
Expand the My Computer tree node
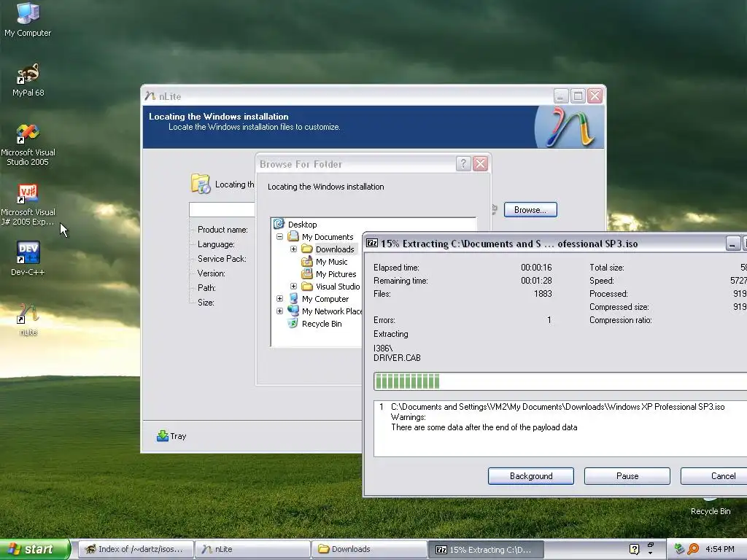(x=279, y=298)
